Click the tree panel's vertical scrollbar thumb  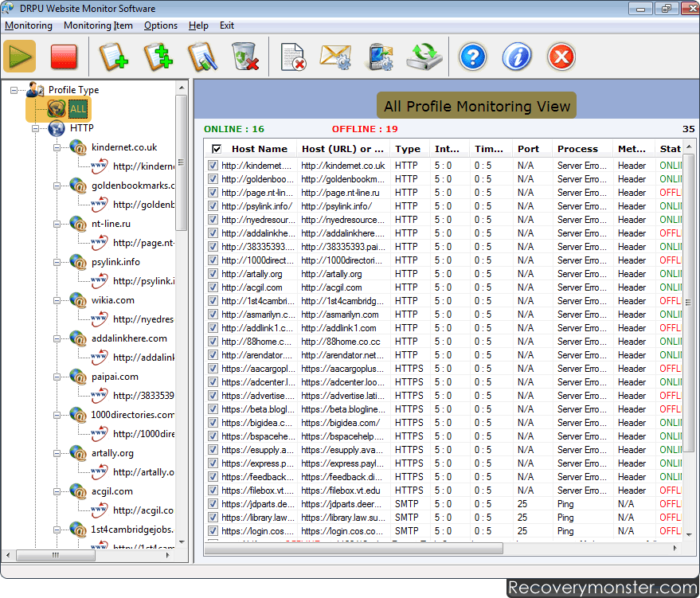[x=181, y=162]
